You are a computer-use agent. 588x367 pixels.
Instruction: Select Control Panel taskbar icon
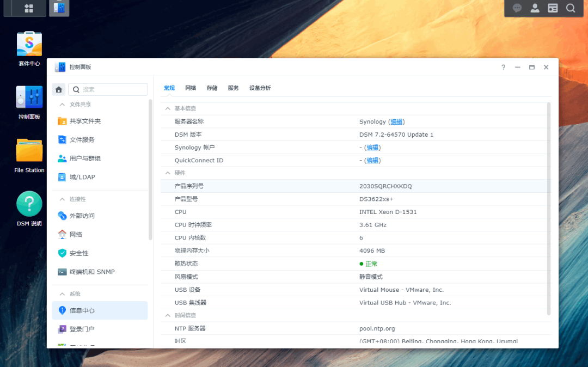tap(59, 8)
